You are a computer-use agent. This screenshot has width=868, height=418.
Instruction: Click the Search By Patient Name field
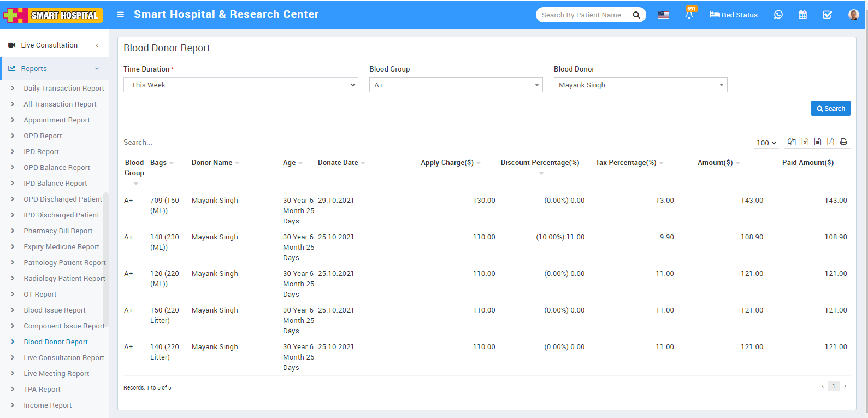582,15
